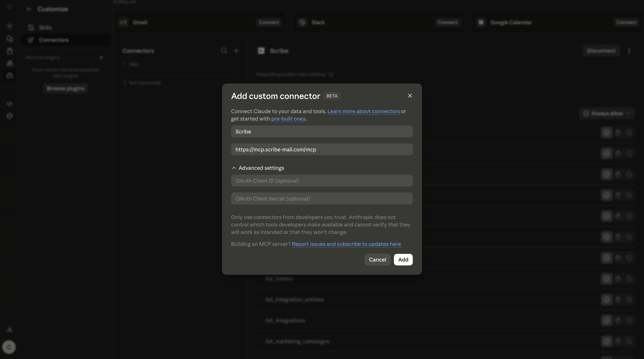Open Report issues and subscribe to updates link

click(346, 244)
